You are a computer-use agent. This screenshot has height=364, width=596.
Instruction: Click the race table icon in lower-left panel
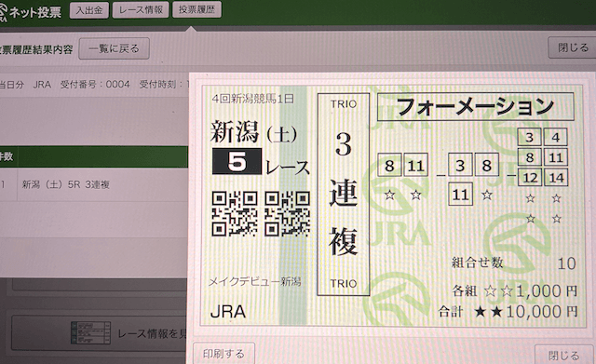coord(91,333)
